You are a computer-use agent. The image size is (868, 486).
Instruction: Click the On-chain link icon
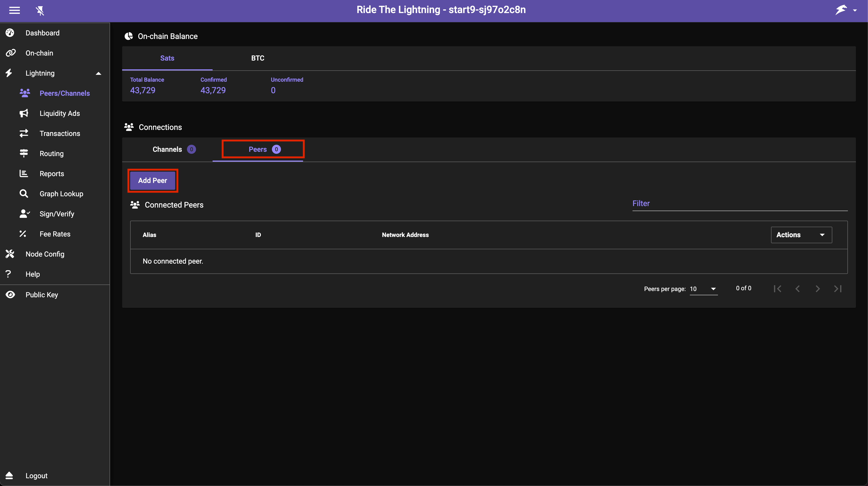[11, 53]
